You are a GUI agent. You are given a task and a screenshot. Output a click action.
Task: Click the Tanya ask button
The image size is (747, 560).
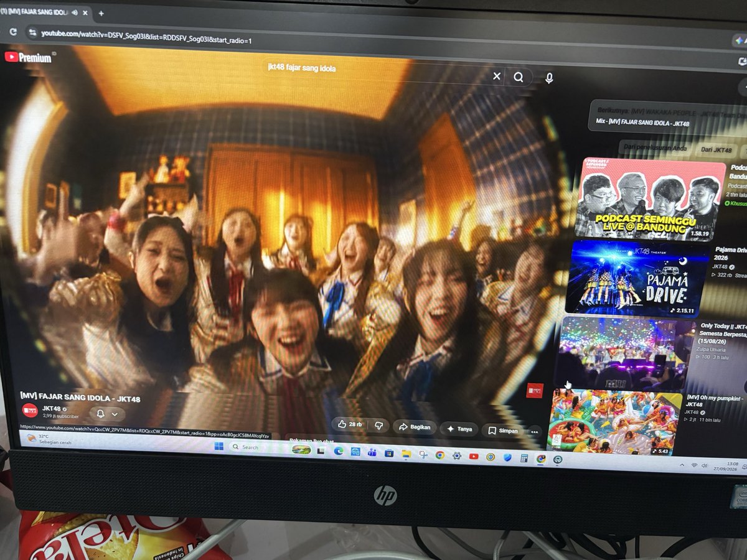point(460,429)
